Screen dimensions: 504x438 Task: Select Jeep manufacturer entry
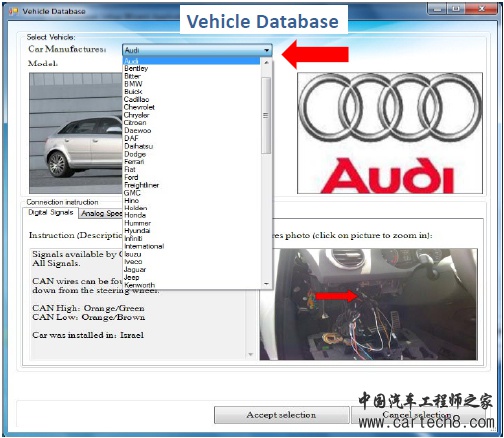192,277
